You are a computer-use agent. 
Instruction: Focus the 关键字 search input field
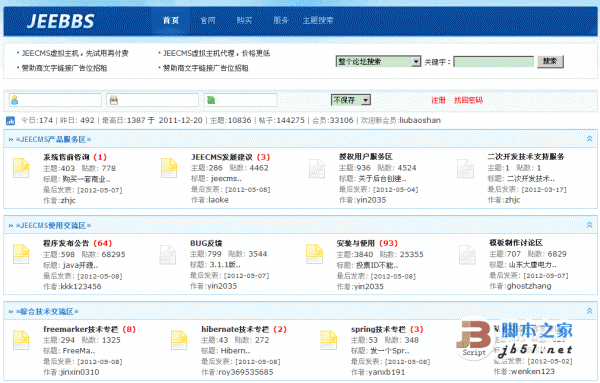click(x=494, y=62)
